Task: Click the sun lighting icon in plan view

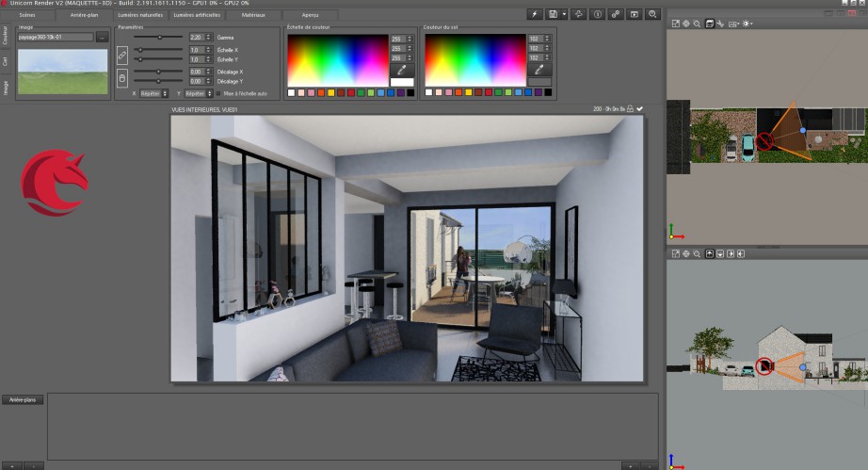Action: pyautogui.click(x=747, y=23)
